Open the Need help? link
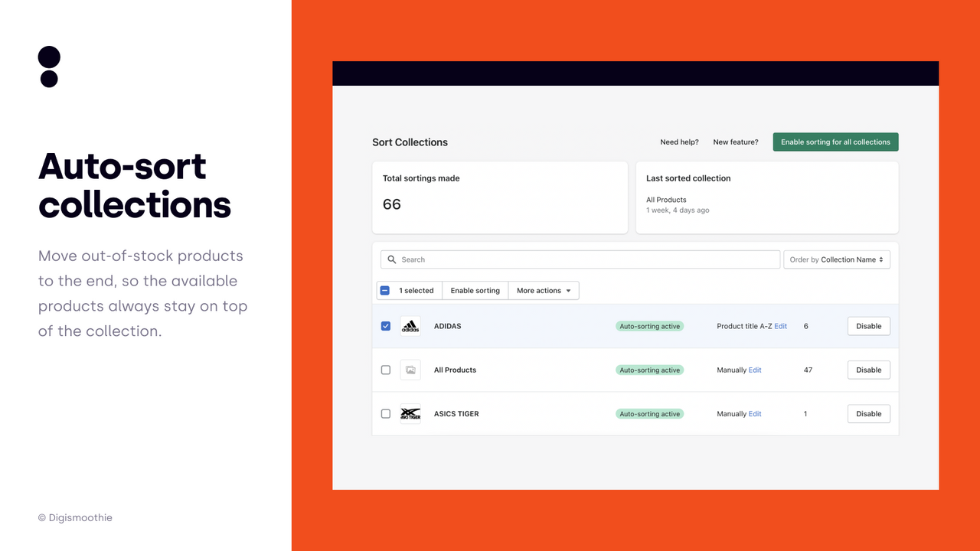The image size is (980, 551). click(679, 142)
